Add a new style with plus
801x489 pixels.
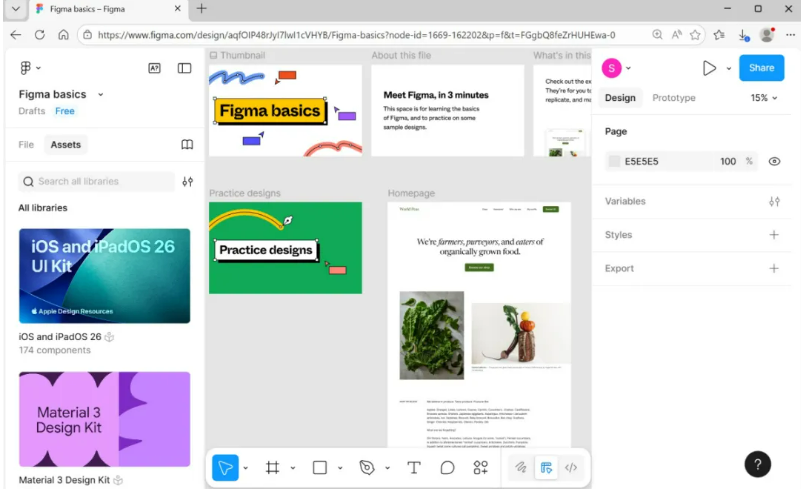coord(774,235)
